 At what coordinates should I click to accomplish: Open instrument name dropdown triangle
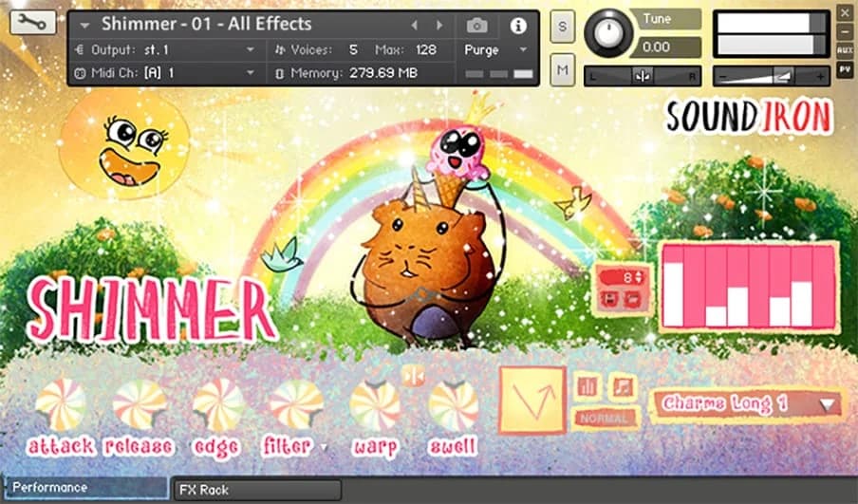pyautogui.click(x=84, y=26)
